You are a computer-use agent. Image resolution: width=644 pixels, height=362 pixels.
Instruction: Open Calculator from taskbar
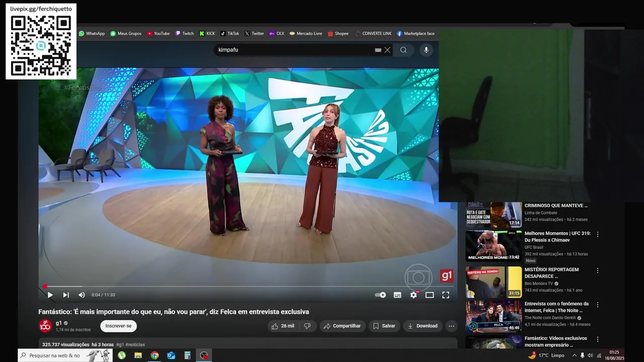coord(187,355)
